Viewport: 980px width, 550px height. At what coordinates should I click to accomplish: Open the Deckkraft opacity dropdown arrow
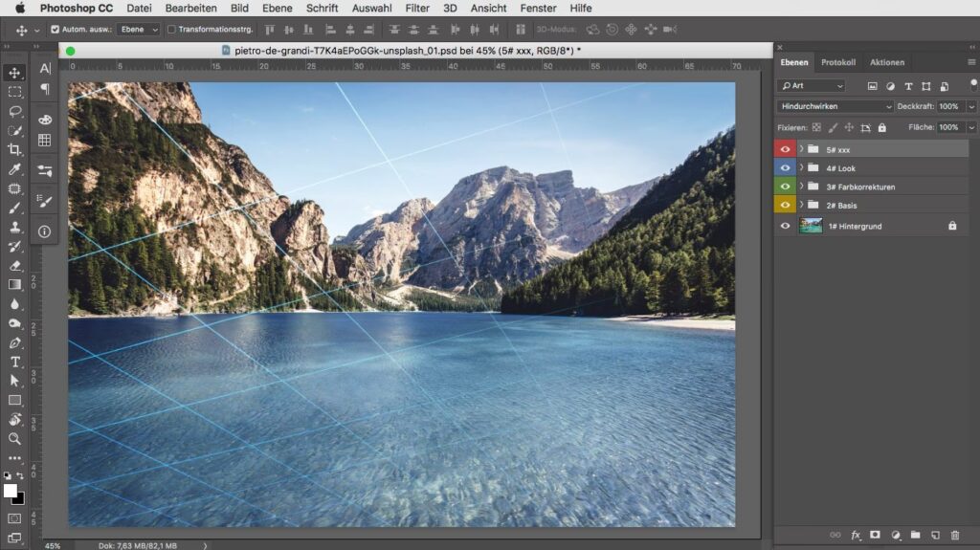(971, 106)
